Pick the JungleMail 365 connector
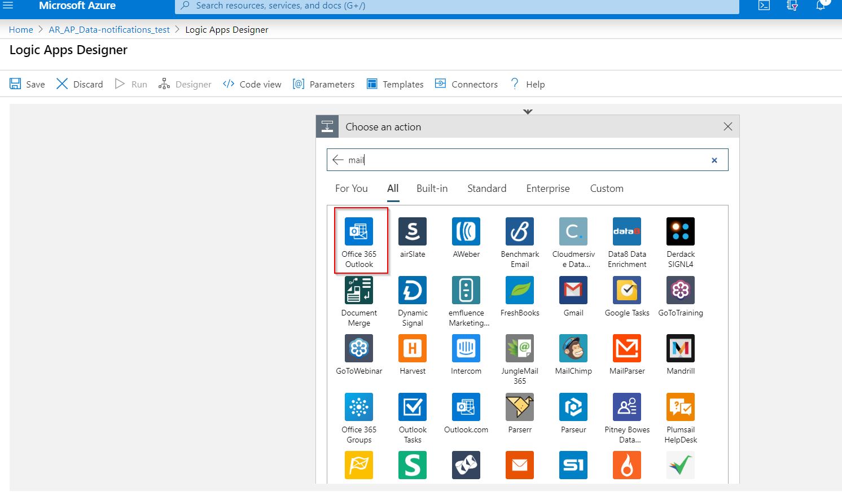 (x=520, y=360)
